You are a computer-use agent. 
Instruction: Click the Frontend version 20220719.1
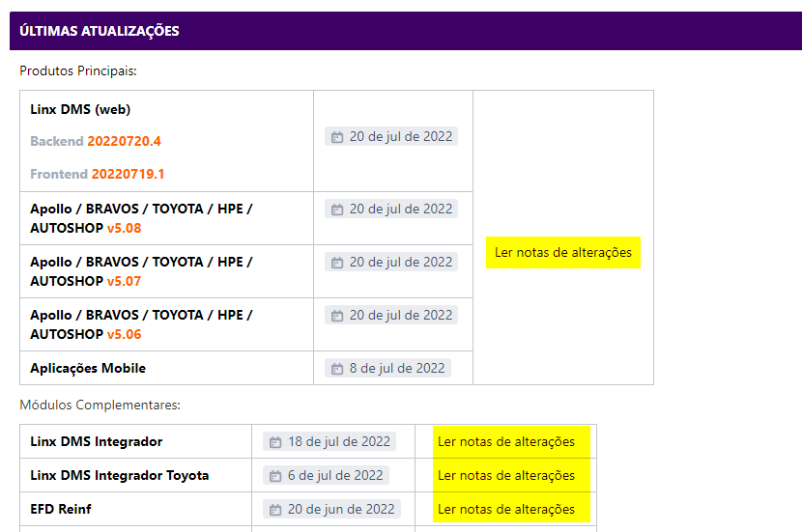[128, 174]
